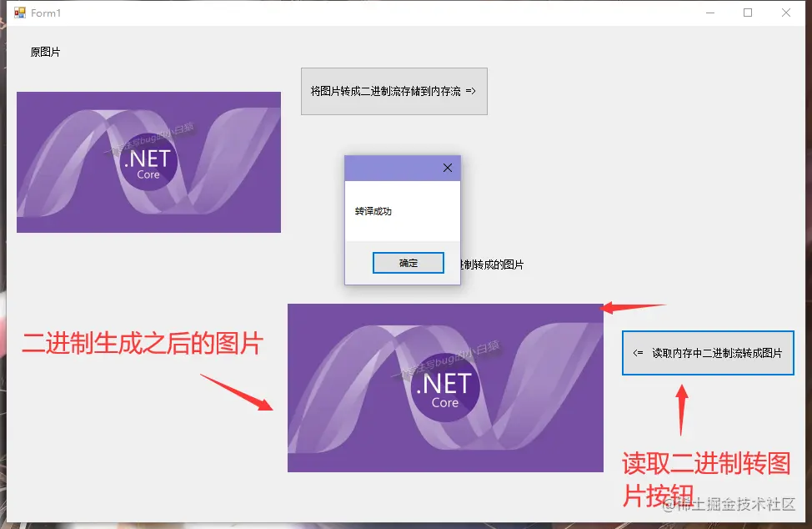Maximize the Form1 window
The image size is (812, 529).
[748, 13]
